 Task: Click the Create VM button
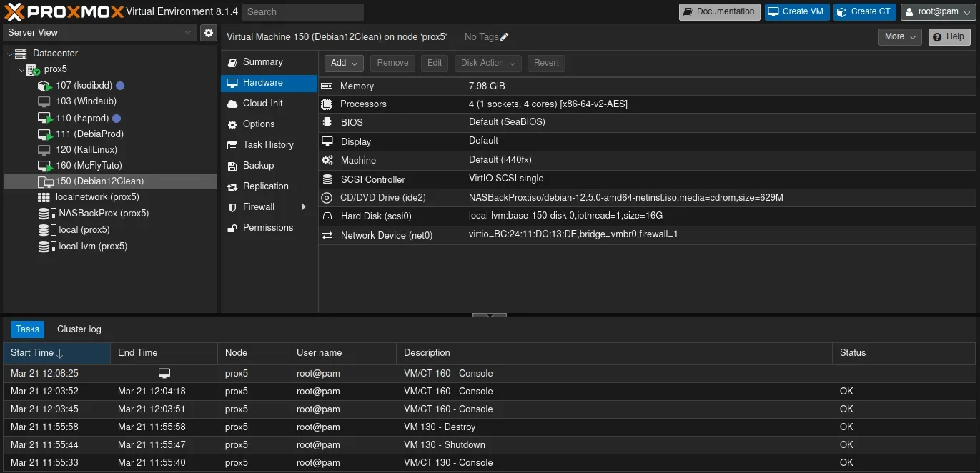pos(796,12)
